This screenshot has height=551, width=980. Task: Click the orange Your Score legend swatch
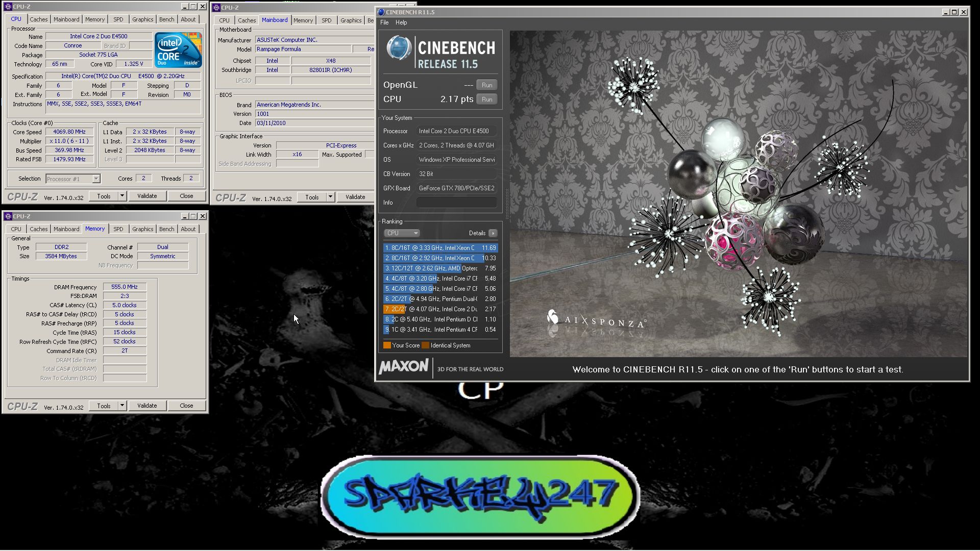pyautogui.click(x=387, y=345)
